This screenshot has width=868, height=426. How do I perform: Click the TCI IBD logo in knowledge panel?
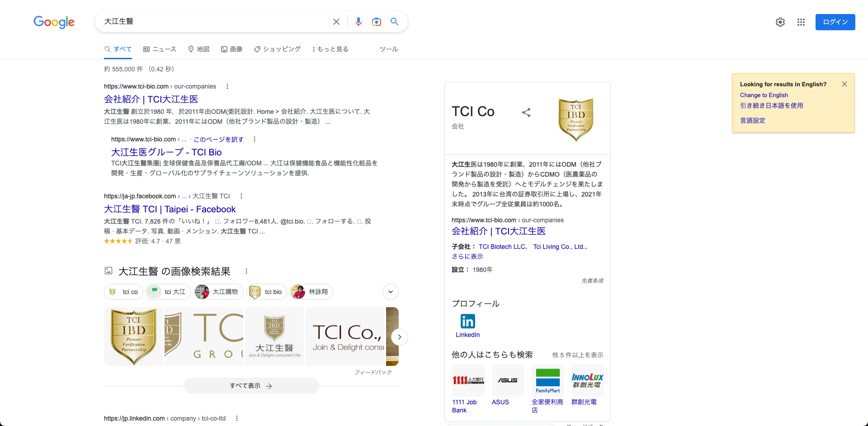click(x=576, y=120)
